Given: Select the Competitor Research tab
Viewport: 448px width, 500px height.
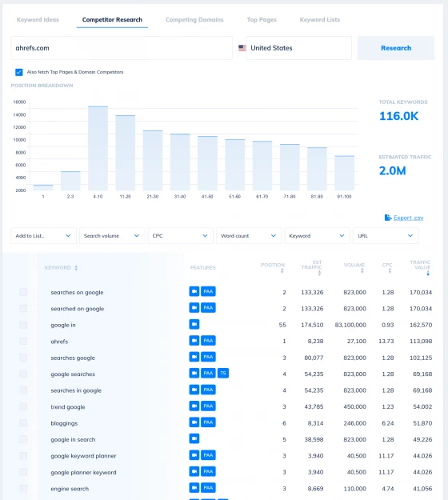Looking at the screenshot, I should 112,20.
